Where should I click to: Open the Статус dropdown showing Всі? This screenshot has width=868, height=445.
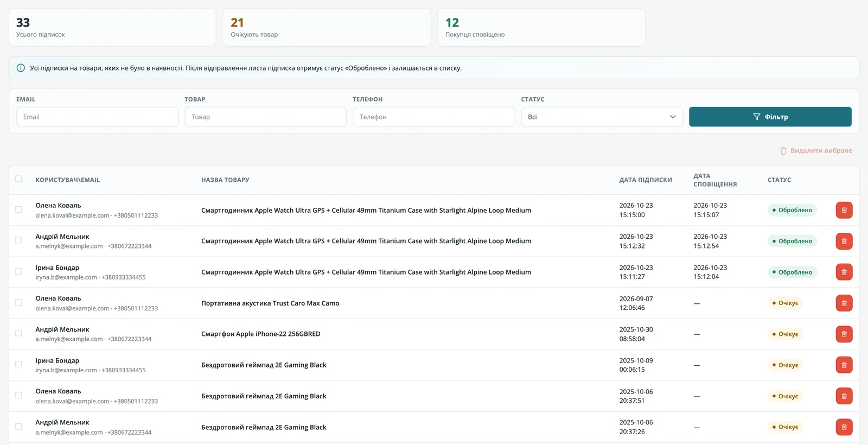(602, 117)
